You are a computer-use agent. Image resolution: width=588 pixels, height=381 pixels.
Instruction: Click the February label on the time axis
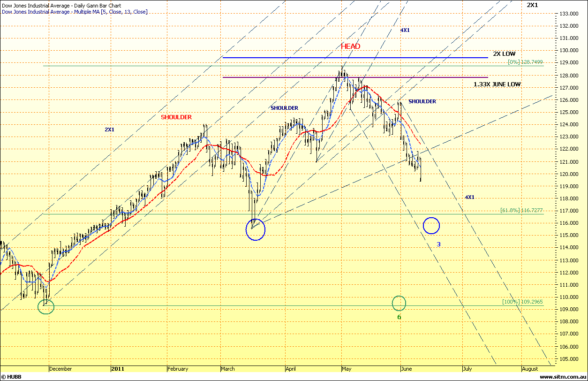coord(178,369)
